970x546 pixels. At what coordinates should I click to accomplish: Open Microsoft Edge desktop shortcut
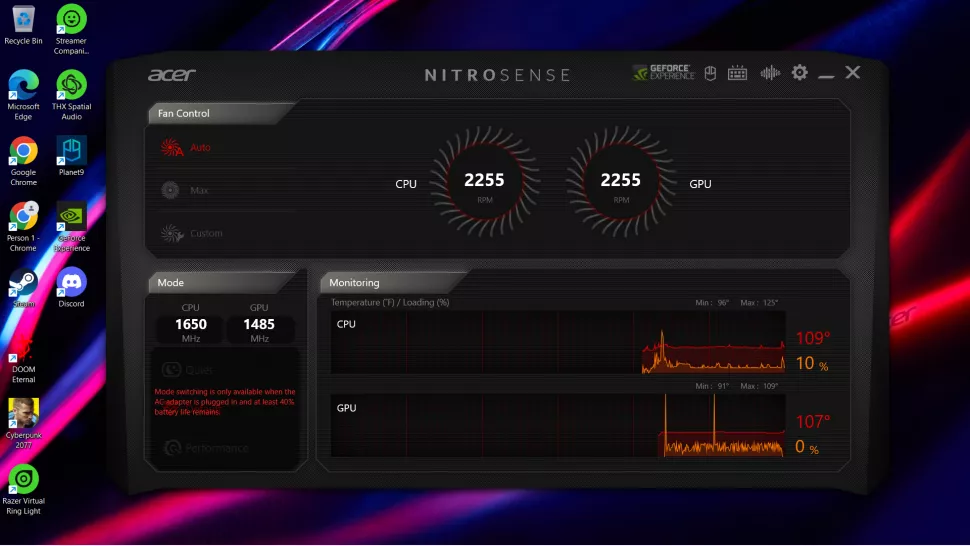pos(24,95)
